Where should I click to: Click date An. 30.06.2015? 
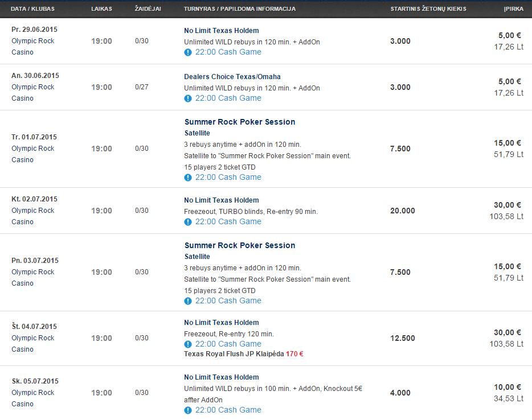click(35, 76)
